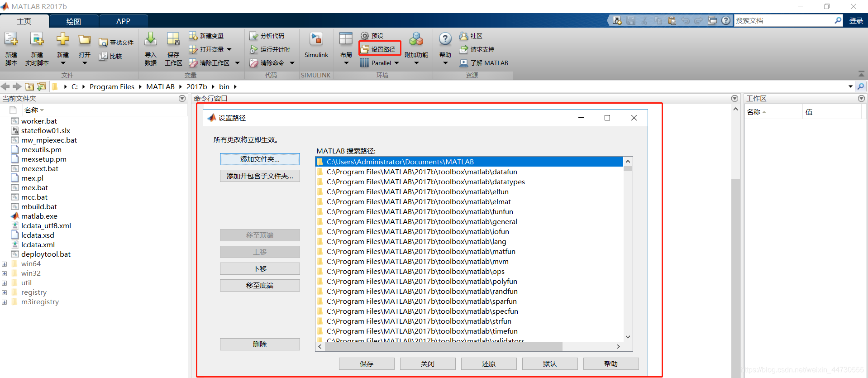This screenshot has height=378, width=868.
Task: Click the Help (帮助) question mark icon
Action: pos(445,39)
